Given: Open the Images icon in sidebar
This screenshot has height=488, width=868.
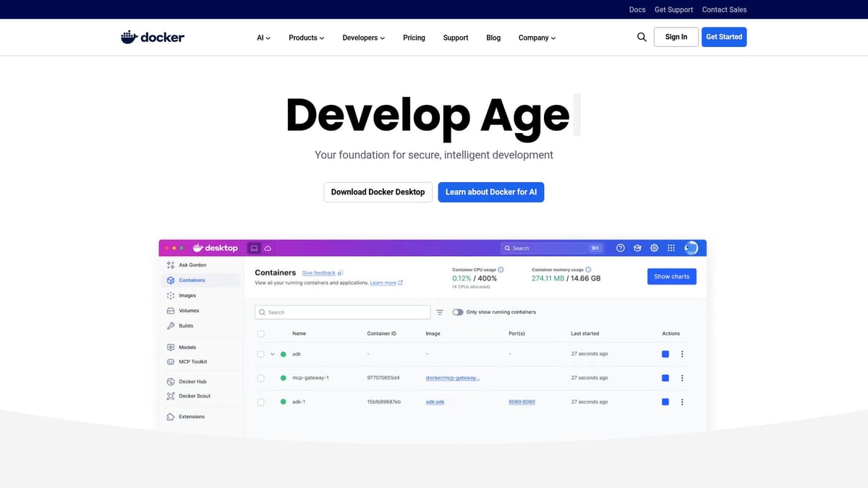Looking at the screenshot, I should tap(171, 296).
